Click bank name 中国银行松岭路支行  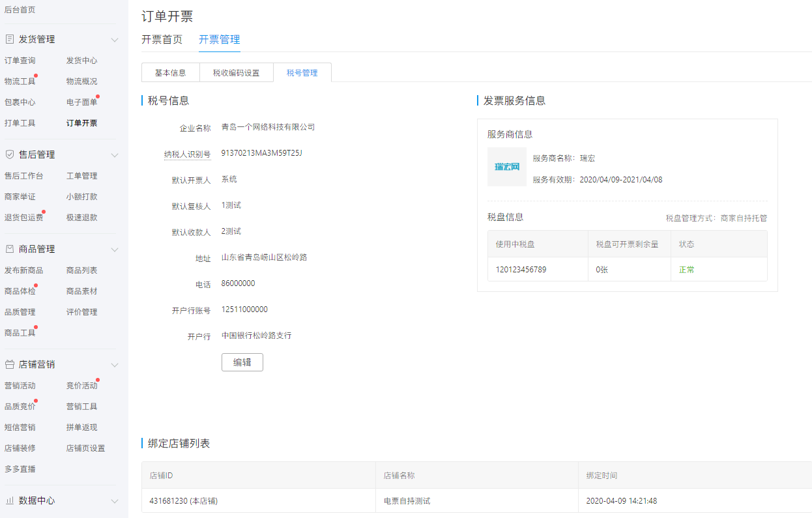tap(257, 336)
